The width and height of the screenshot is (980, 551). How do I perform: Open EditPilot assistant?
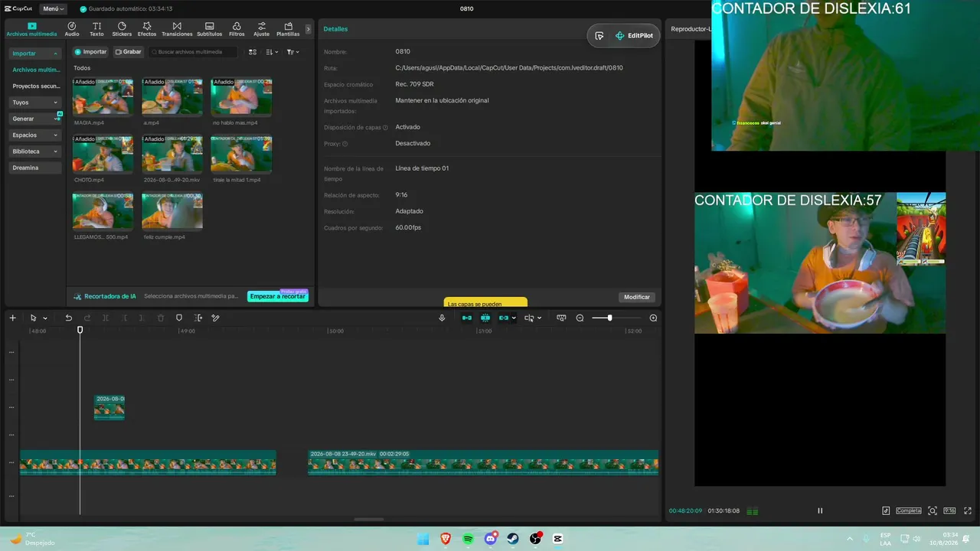[635, 36]
